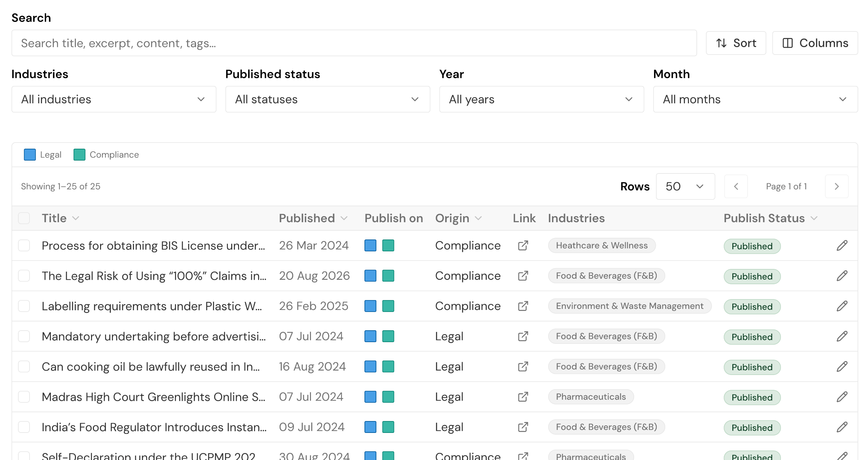Click the 09 Jul 2024 published date
This screenshot has width=868, height=460.
(x=312, y=427)
